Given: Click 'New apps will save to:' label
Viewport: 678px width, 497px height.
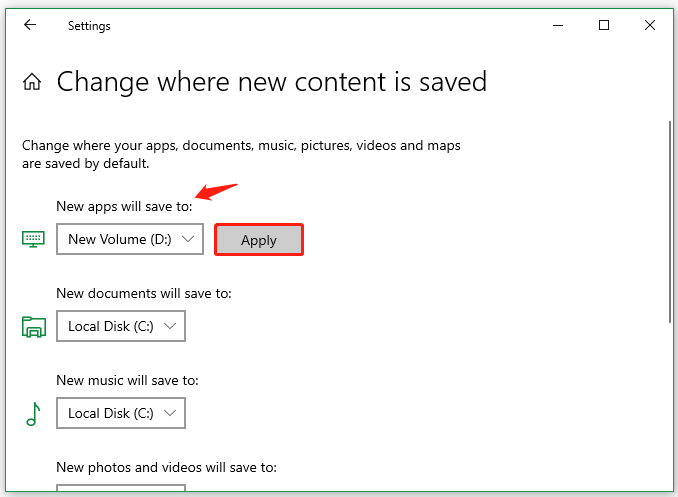Looking at the screenshot, I should coord(124,206).
